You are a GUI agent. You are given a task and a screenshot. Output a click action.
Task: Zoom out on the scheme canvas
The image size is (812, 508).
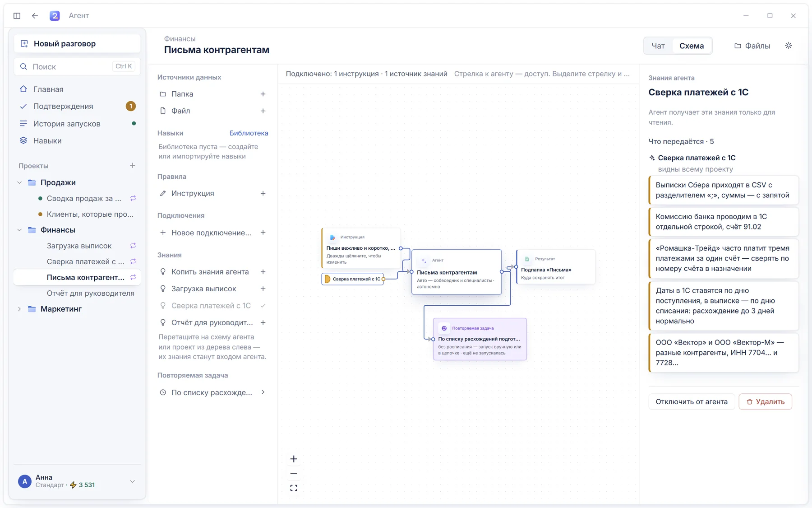coord(294,473)
